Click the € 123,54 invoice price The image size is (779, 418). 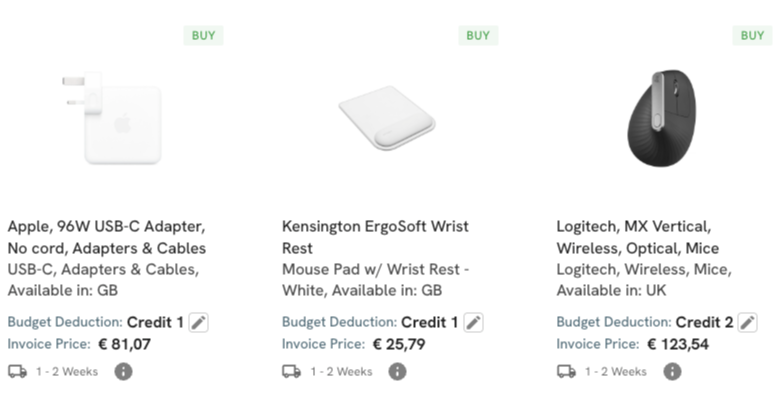tap(678, 344)
